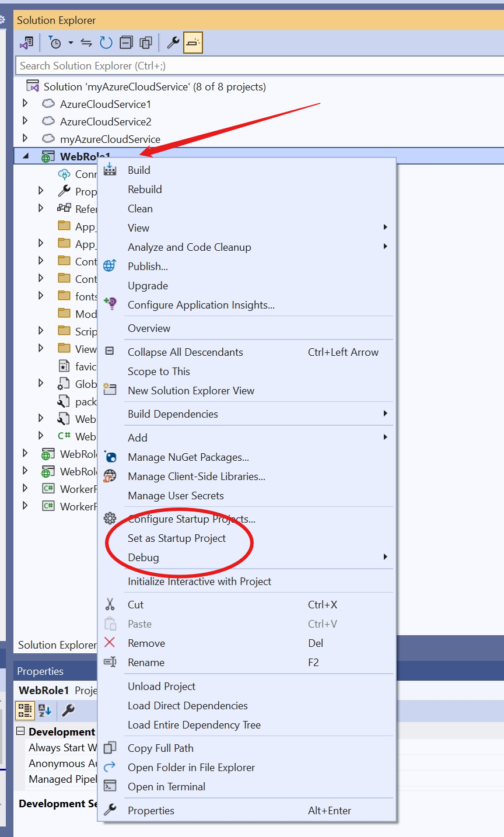The width and height of the screenshot is (504, 837).
Task: Select Open Folder in File Explorer
Action: pos(191,768)
